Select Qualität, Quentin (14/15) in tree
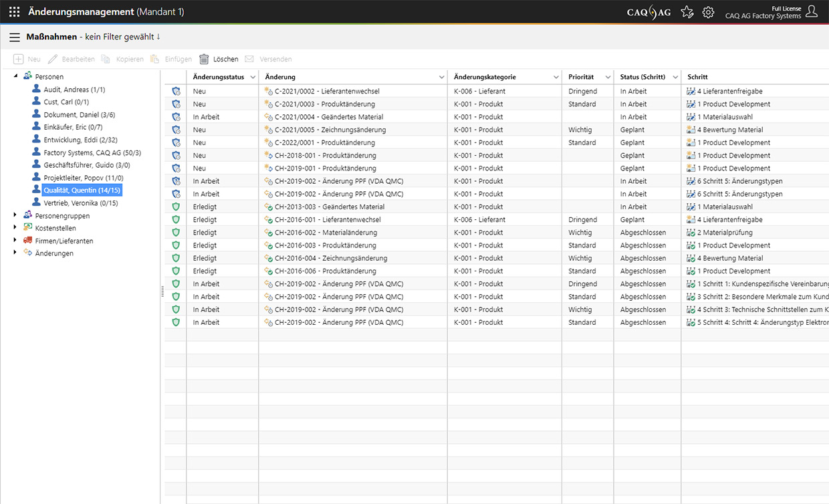The width and height of the screenshot is (829, 504). coord(82,190)
